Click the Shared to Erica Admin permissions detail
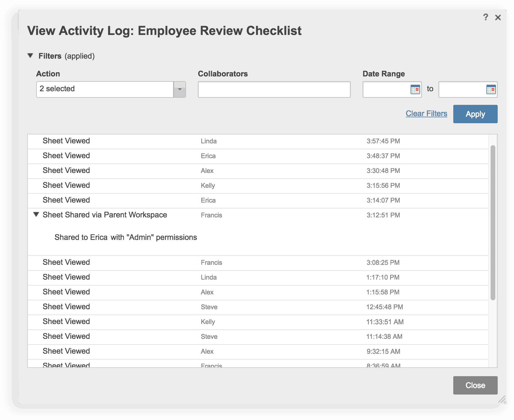Screen dimensions: 514x420 tap(126, 238)
